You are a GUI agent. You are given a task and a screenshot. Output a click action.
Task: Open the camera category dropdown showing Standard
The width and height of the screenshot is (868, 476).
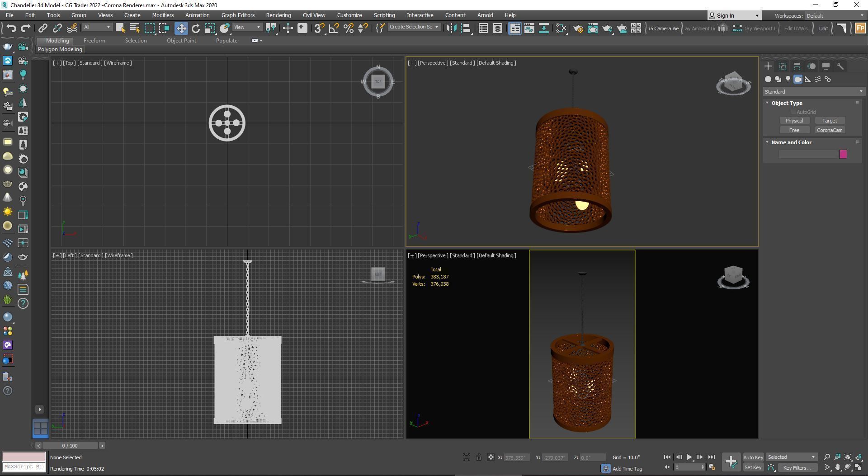[813, 92]
